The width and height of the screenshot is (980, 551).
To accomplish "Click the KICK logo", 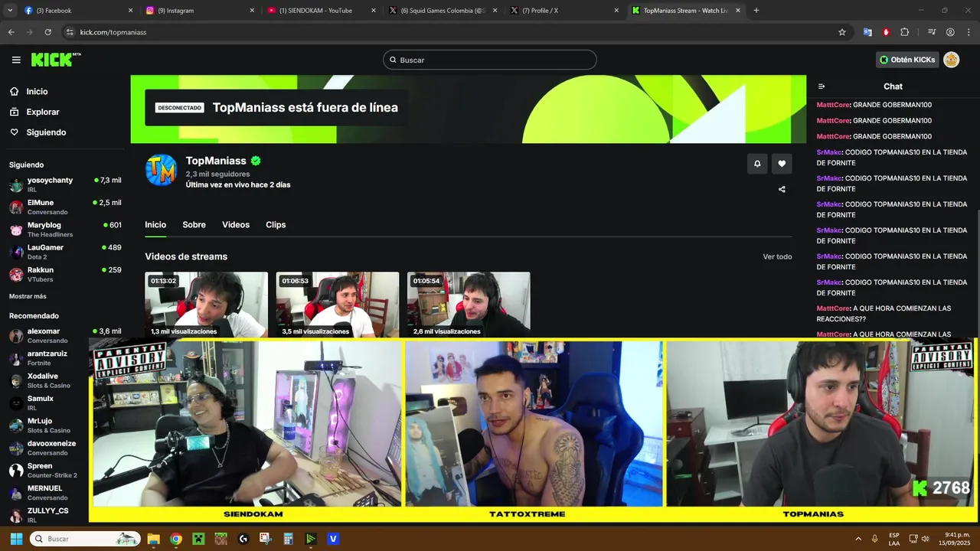I will click(x=56, y=60).
